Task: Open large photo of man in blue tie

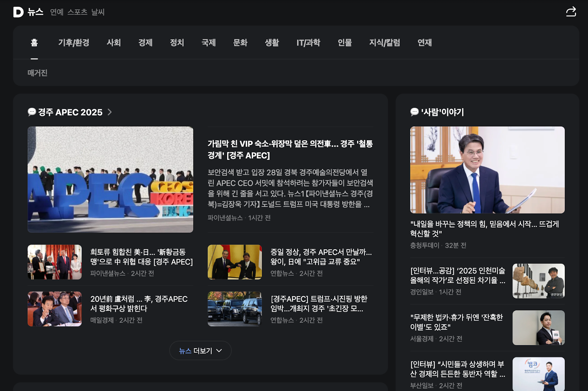Action: click(x=487, y=170)
